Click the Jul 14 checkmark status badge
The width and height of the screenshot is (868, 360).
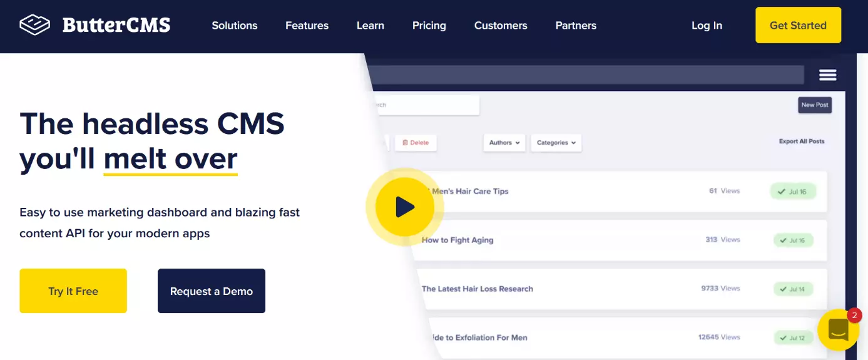(x=793, y=289)
